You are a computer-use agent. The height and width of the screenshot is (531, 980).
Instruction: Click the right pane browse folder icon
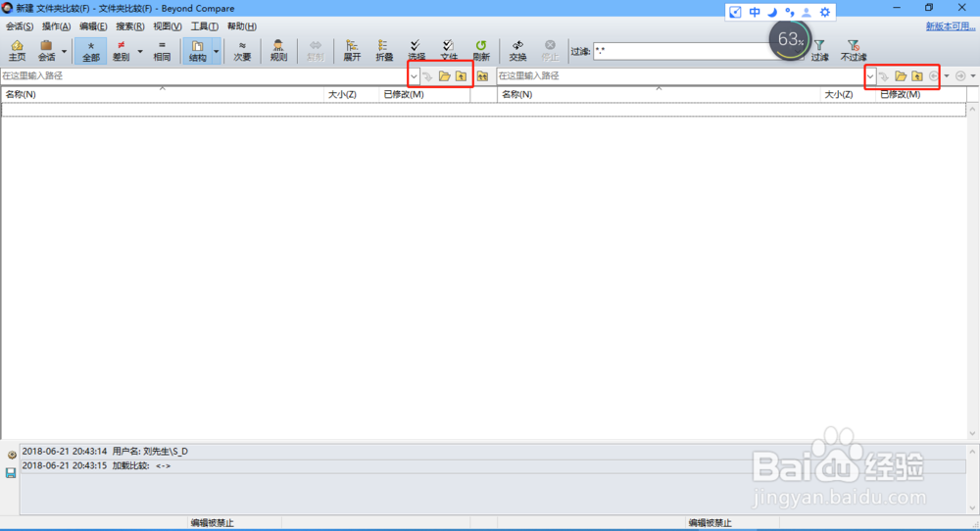coord(901,76)
